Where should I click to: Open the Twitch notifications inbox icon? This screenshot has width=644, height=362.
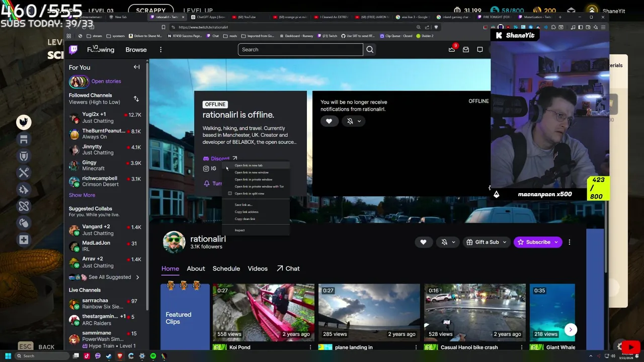click(x=466, y=49)
